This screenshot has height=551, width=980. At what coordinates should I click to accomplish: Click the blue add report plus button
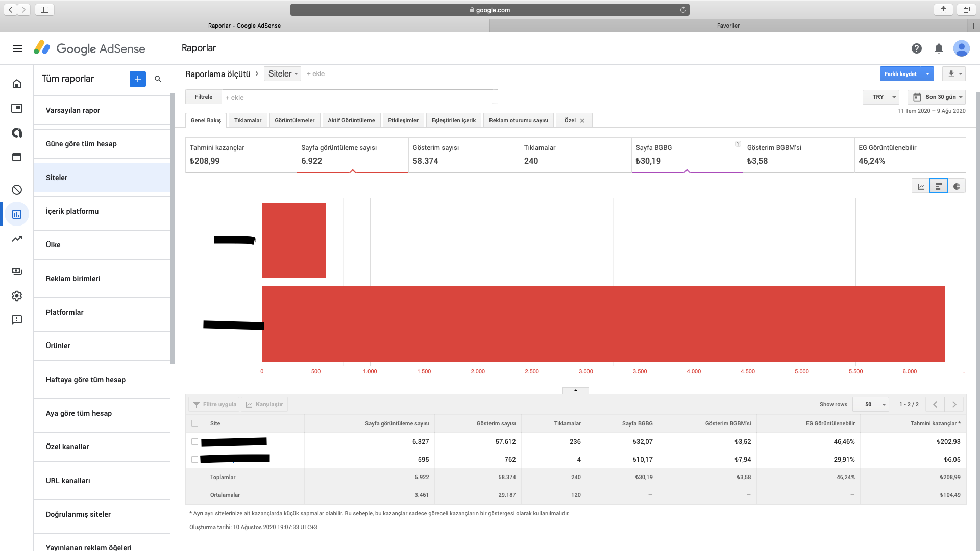138,79
